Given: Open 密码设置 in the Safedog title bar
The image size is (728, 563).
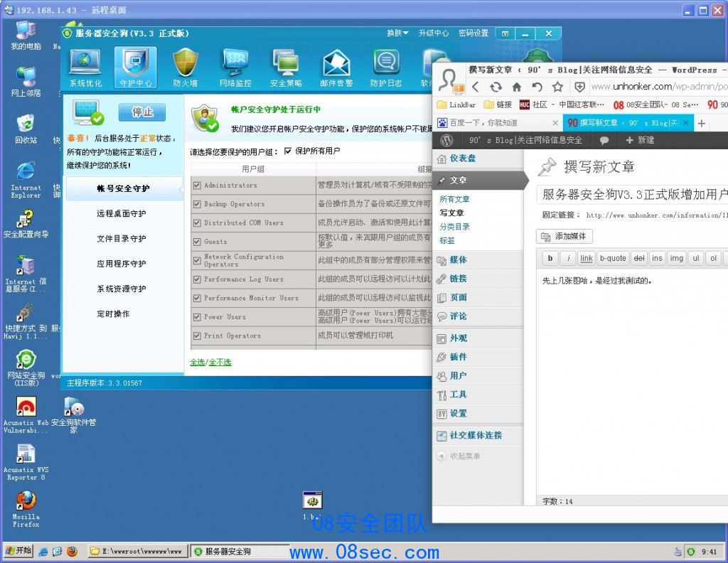Looking at the screenshot, I should 473,33.
